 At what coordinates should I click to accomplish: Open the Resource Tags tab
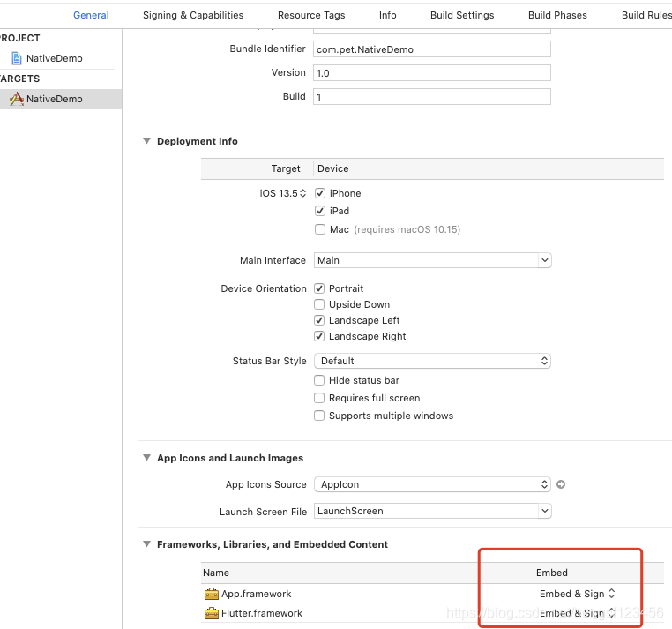311,15
